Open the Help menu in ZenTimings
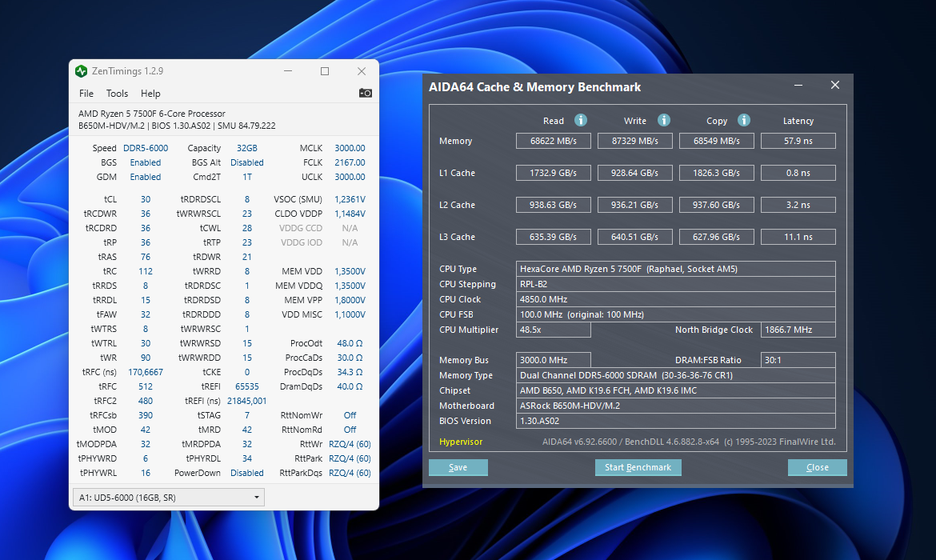 tap(150, 94)
